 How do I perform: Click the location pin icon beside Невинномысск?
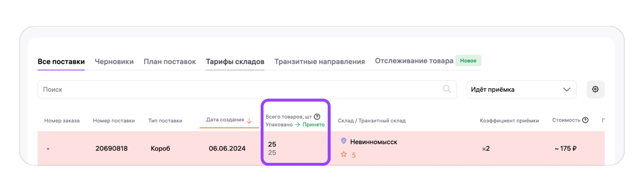343,141
